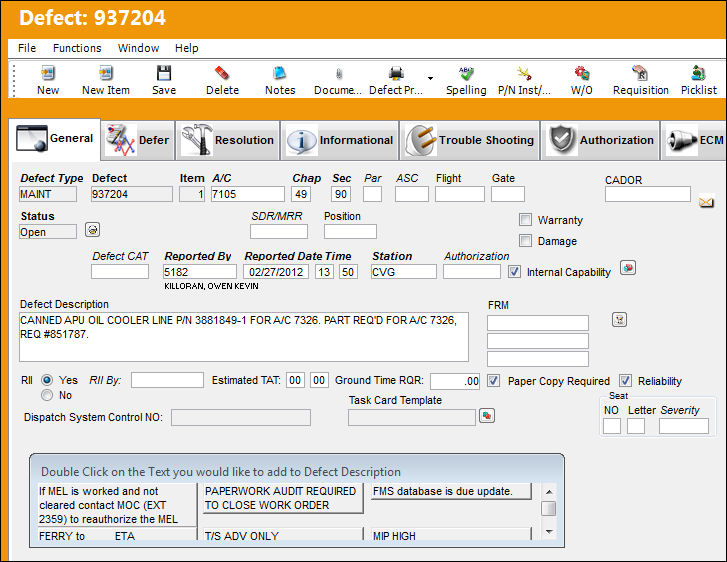The image size is (727, 562).
Task: Open the File menu
Action: click(x=27, y=48)
